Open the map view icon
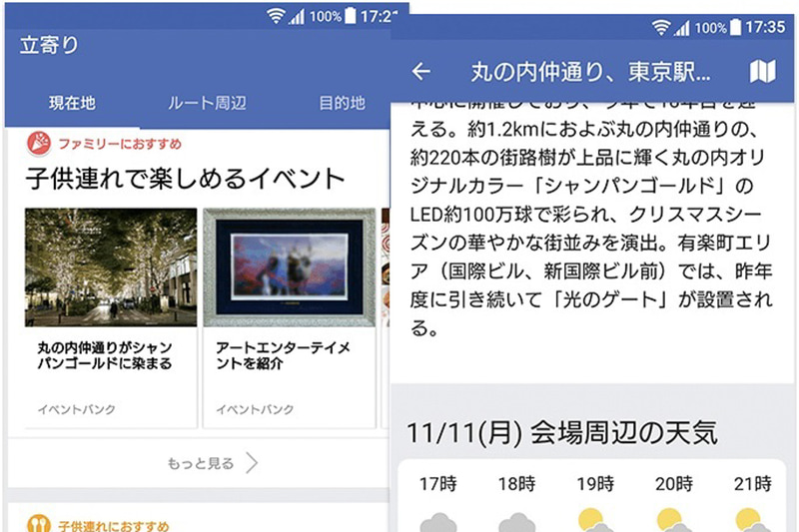Viewport: 799px width, 532px height. 762,71
